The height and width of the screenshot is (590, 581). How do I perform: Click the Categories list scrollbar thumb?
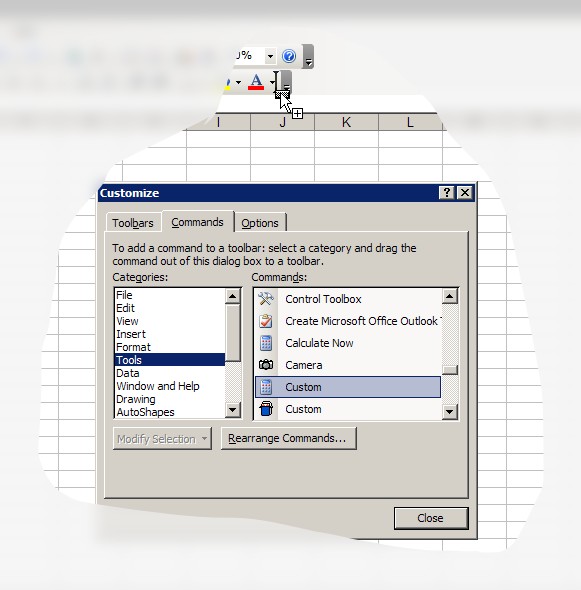(x=233, y=333)
